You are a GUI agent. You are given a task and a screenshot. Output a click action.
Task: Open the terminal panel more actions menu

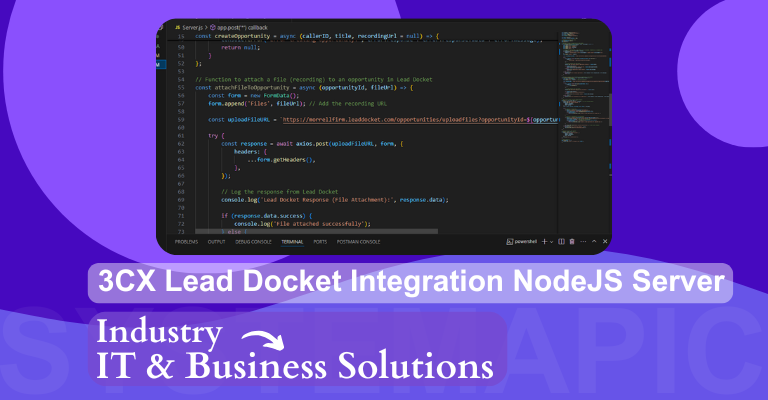(583, 241)
